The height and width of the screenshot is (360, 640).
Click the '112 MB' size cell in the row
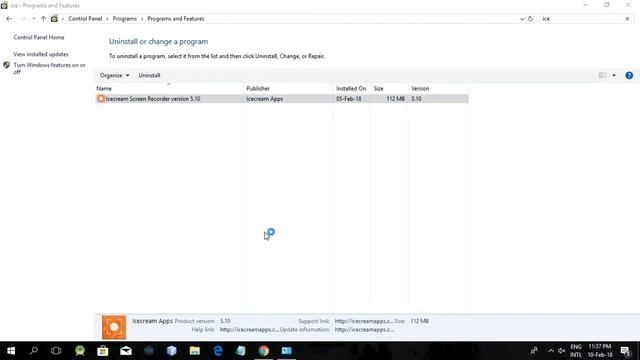(x=396, y=99)
